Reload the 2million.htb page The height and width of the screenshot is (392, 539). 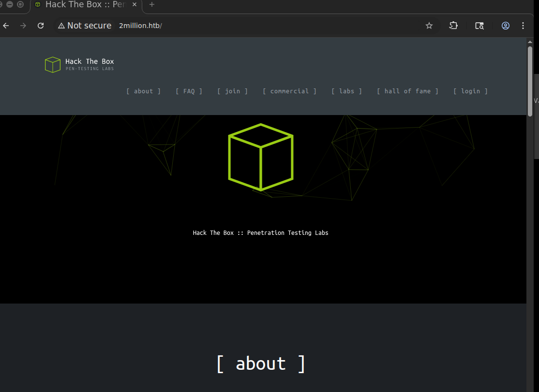click(41, 26)
